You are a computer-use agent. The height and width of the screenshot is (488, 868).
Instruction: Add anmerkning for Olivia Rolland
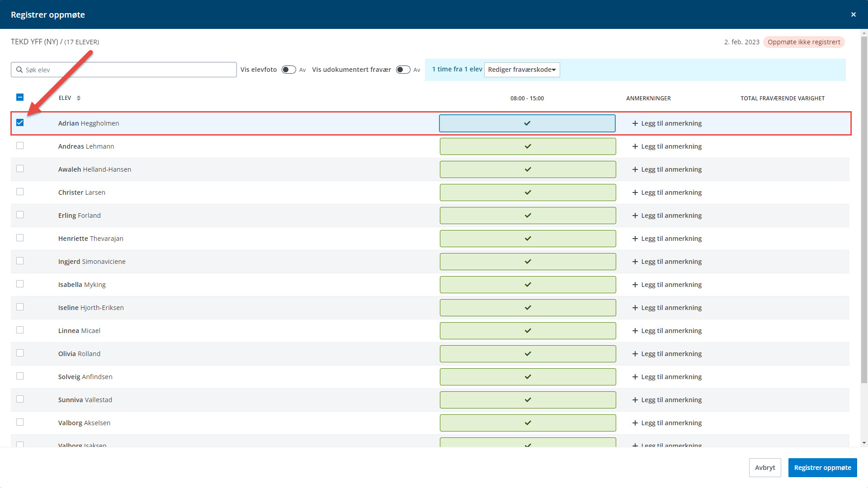click(x=667, y=354)
